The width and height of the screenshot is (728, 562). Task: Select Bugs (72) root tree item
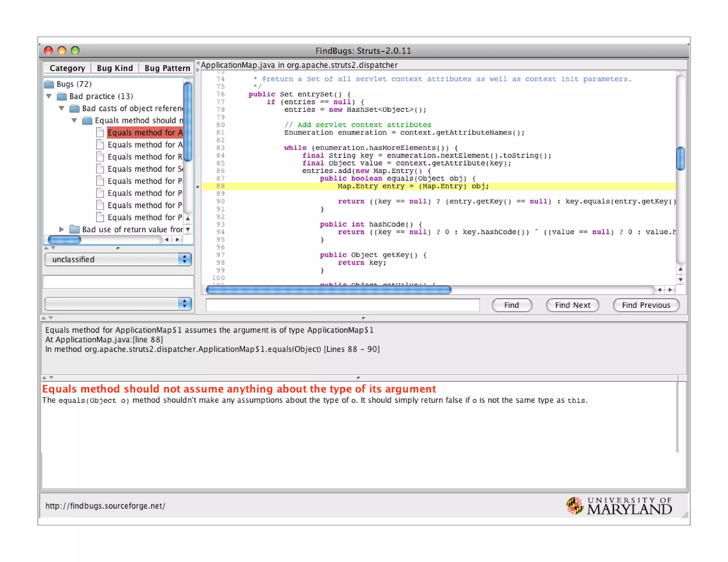tap(74, 84)
